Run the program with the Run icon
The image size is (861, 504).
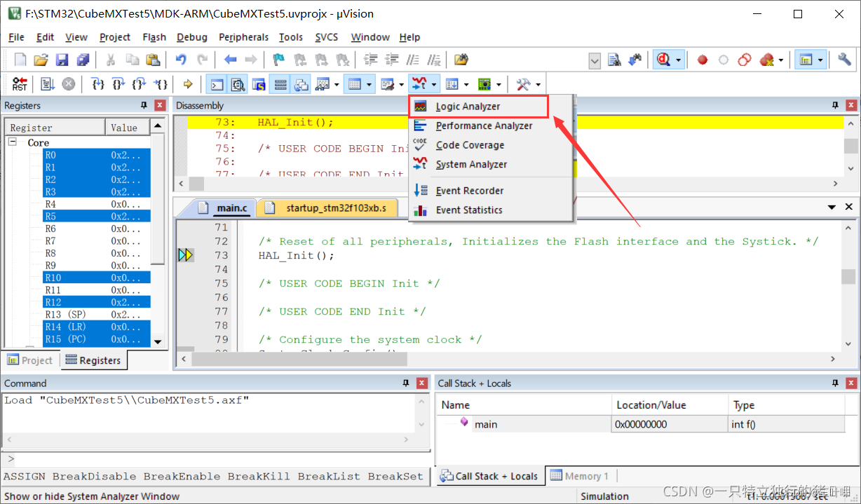[48, 84]
